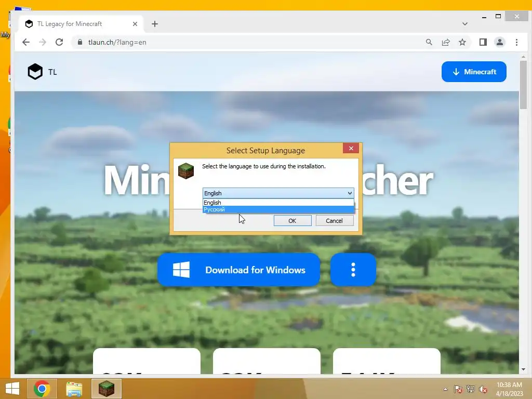The image size is (532, 399).
Task: Toggle Chrome side panel icon
Action: pyautogui.click(x=483, y=42)
